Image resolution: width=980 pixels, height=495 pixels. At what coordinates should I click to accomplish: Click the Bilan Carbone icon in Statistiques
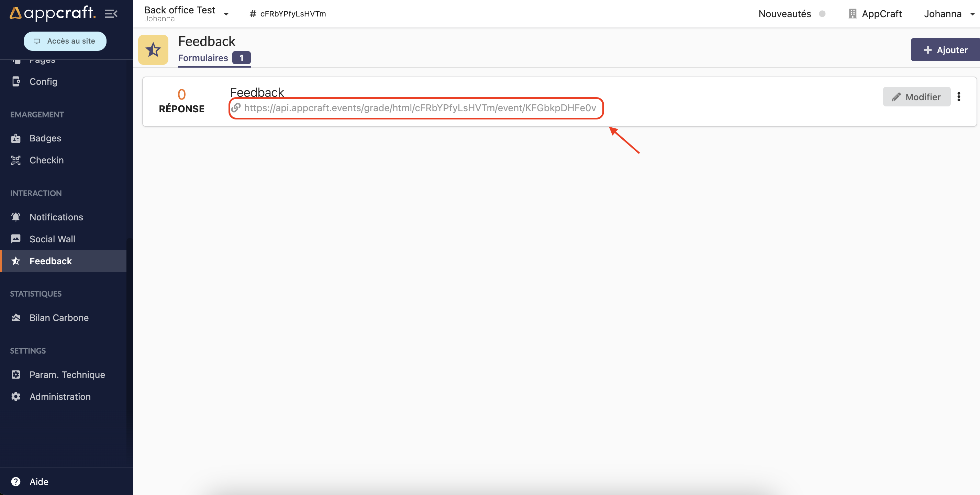(x=18, y=317)
